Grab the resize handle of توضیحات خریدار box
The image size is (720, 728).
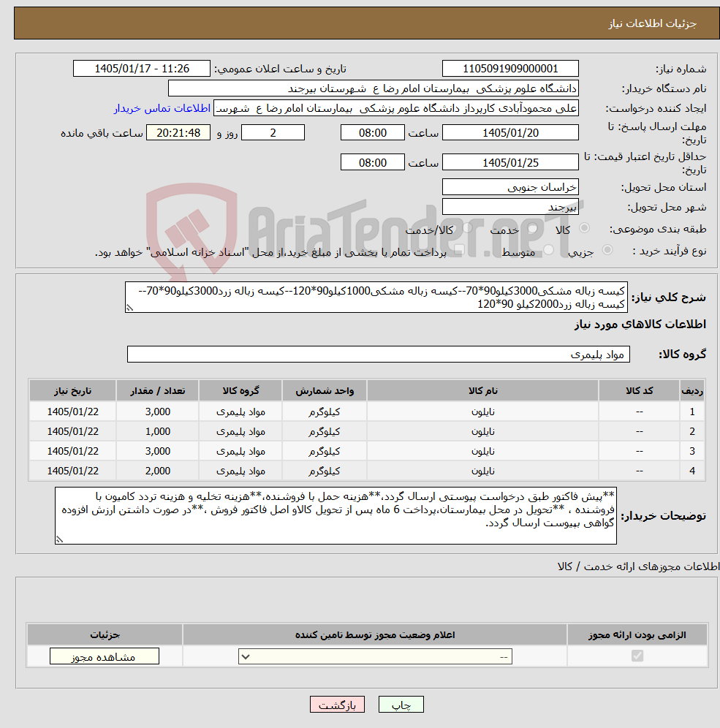[x=59, y=539]
